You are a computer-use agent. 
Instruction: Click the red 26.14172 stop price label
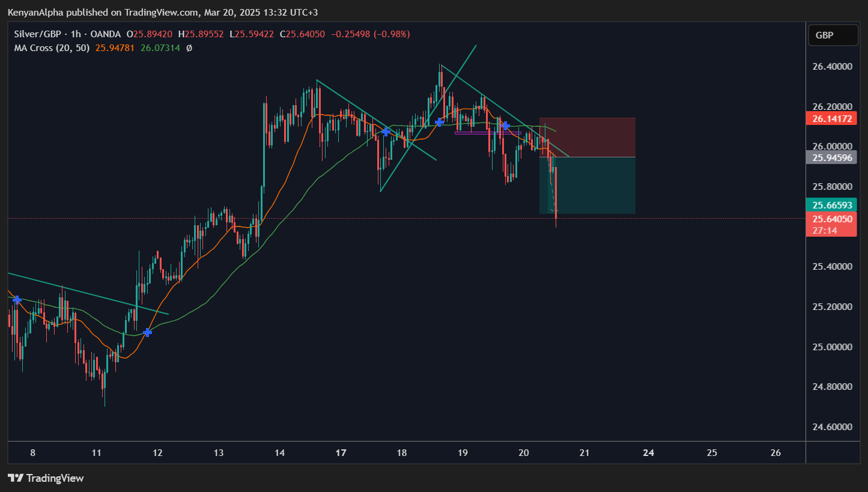point(831,119)
